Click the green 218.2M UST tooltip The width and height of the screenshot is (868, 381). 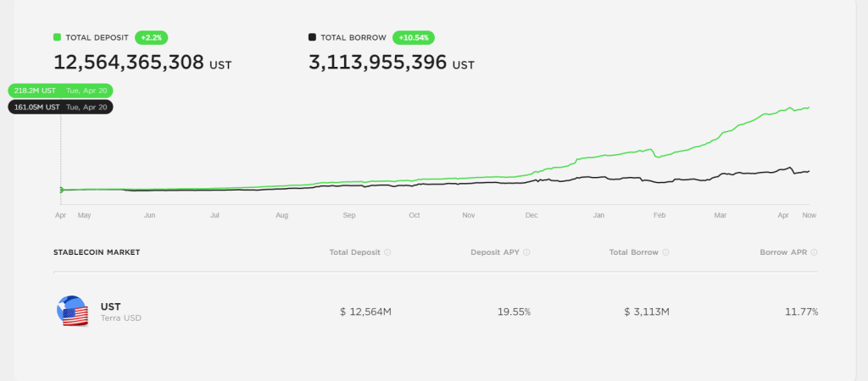click(x=60, y=91)
